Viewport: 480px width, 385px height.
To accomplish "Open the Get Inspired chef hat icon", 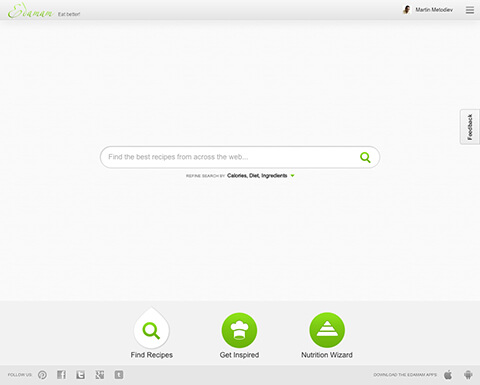I will click(x=239, y=330).
